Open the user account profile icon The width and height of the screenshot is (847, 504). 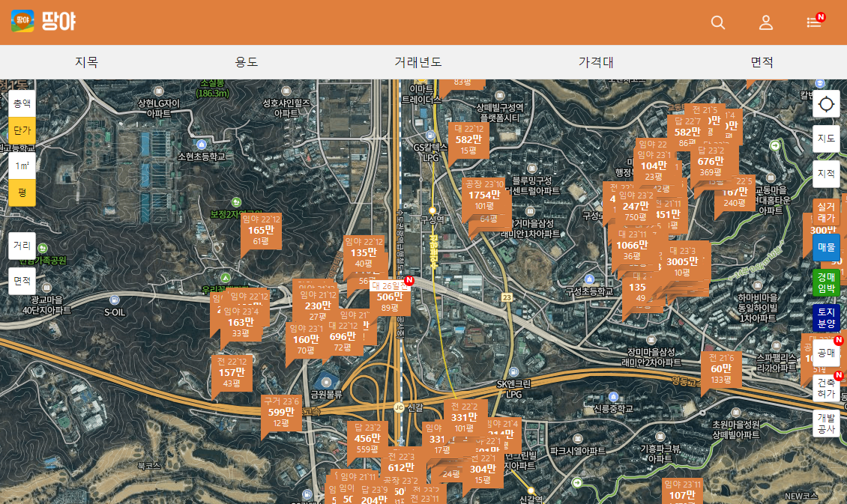click(766, 22)
